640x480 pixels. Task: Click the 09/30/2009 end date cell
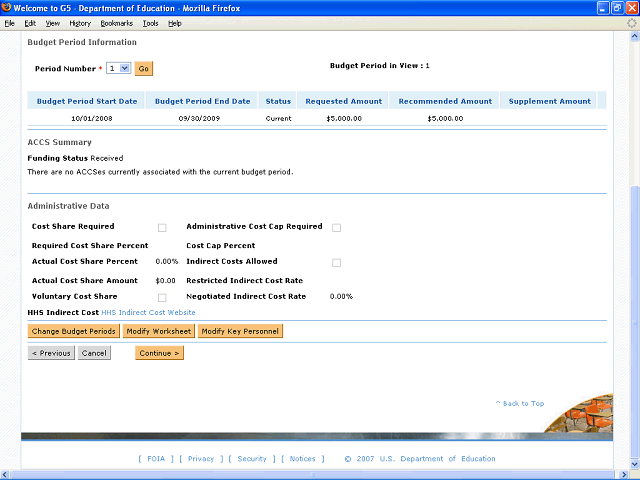pyautogui.click(x=199, y=119)
